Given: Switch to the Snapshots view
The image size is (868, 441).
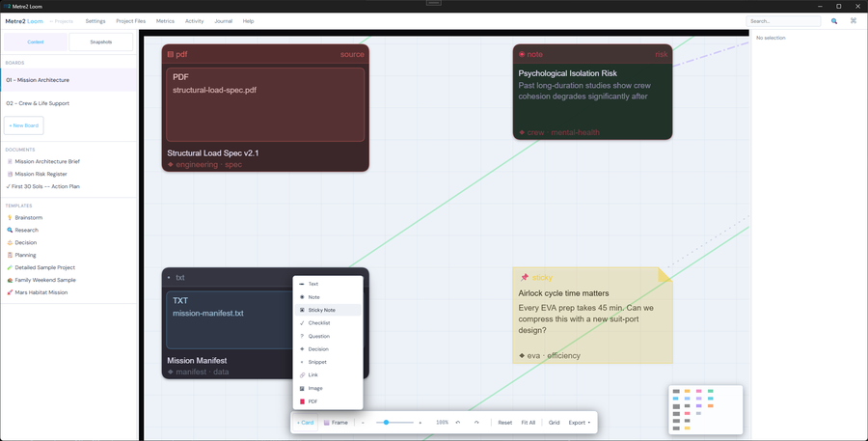Looking at the screenshot, I should (100, 42).
